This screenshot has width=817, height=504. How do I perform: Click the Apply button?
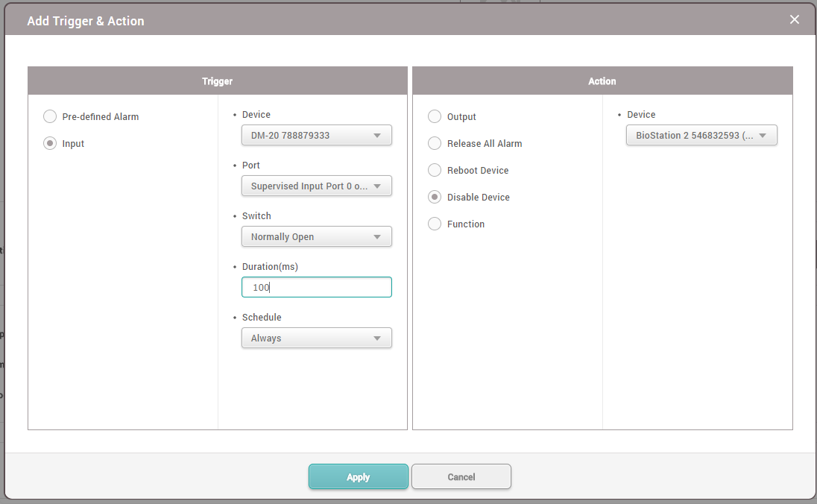[358, 477]
